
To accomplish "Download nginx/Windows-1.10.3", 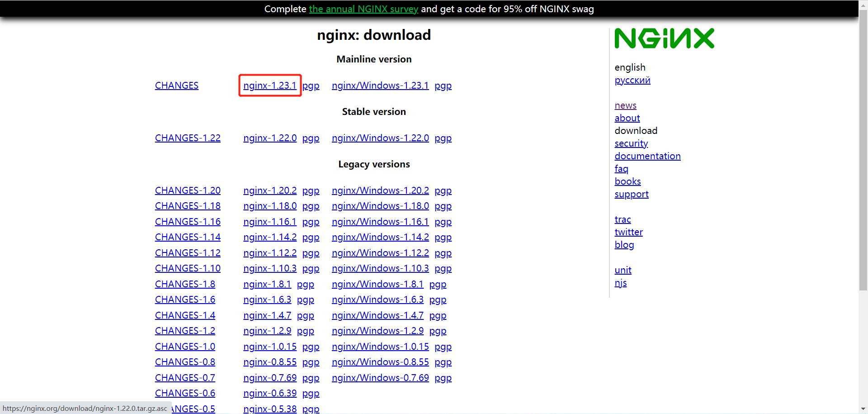I will click(x=380, y=268).
